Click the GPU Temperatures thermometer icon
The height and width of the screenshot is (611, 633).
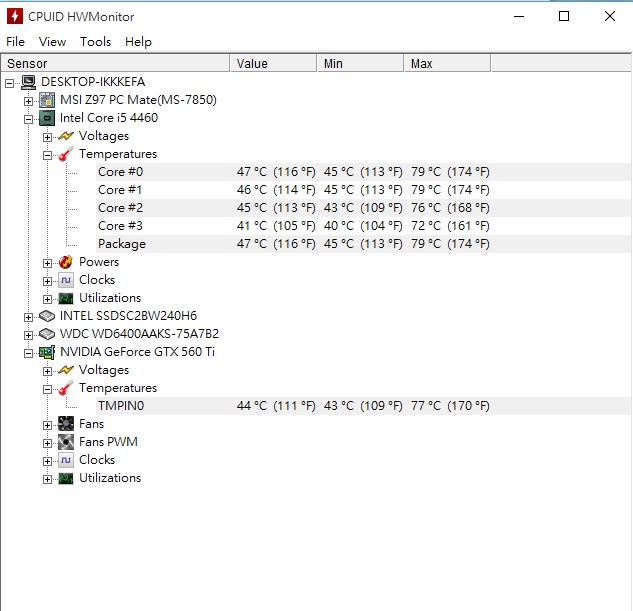(x=66, y=388)
